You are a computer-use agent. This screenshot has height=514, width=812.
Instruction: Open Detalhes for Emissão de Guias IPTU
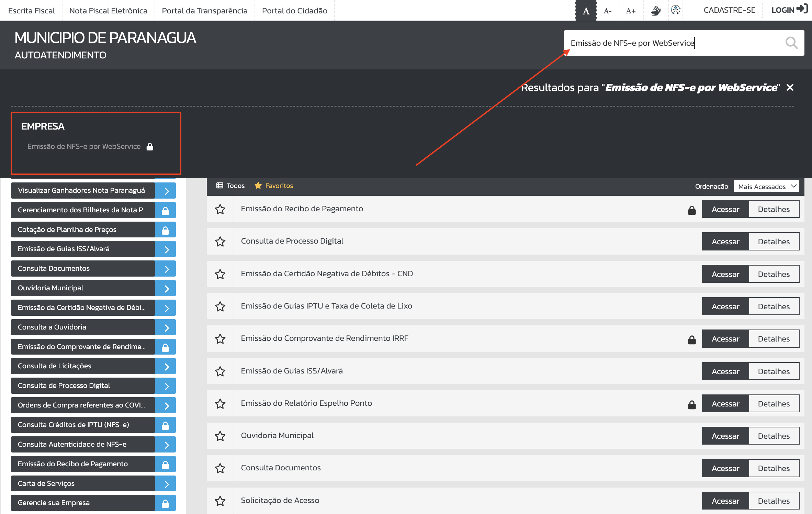point(774,306)
